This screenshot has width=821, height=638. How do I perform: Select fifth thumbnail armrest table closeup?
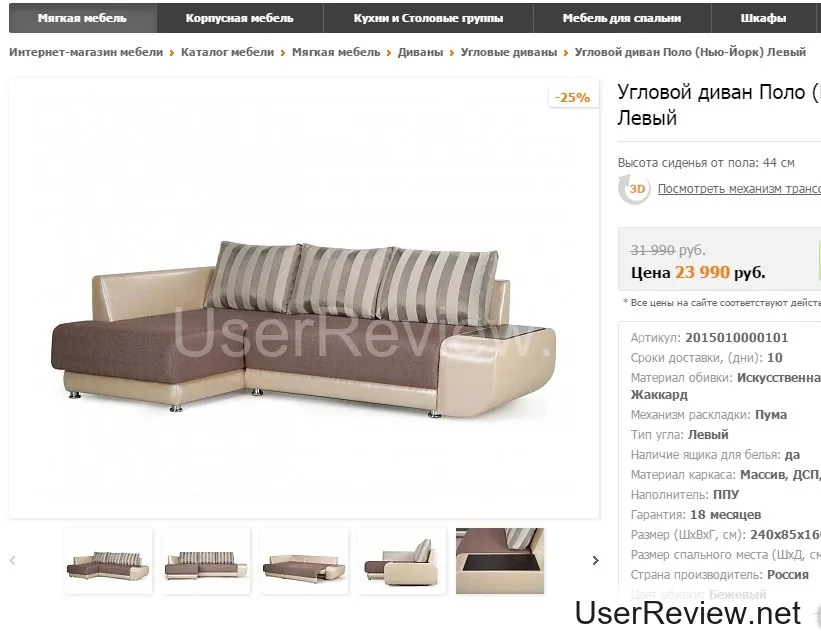pos(500,561)
